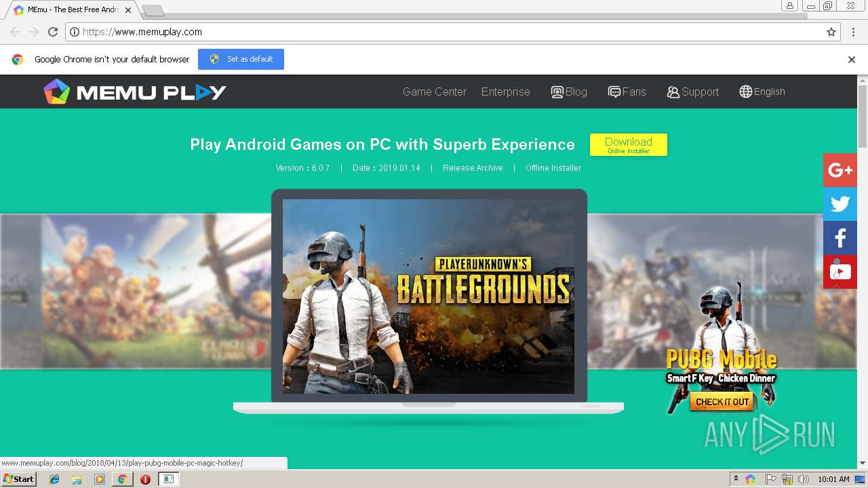Open the Support page
Screen dimensions: 868x488
coord(692,91)
